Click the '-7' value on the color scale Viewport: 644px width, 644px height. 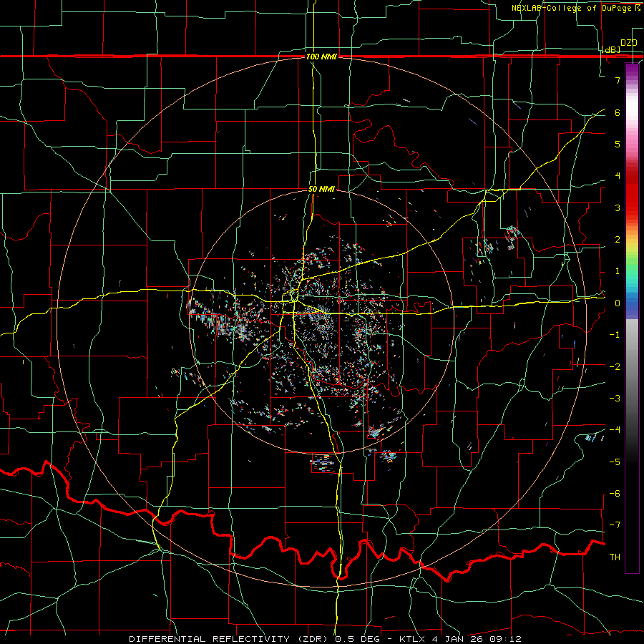pos(615,525)
